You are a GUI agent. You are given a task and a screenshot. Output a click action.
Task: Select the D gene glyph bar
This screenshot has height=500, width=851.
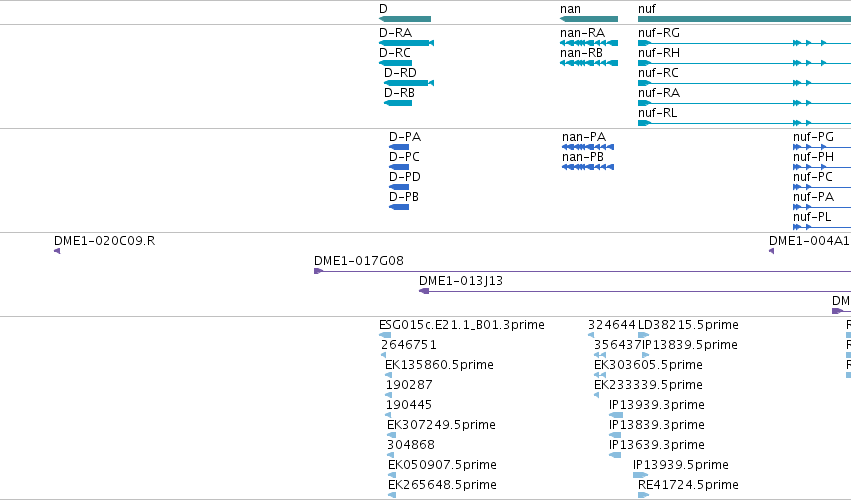click(x=405, y=19)
